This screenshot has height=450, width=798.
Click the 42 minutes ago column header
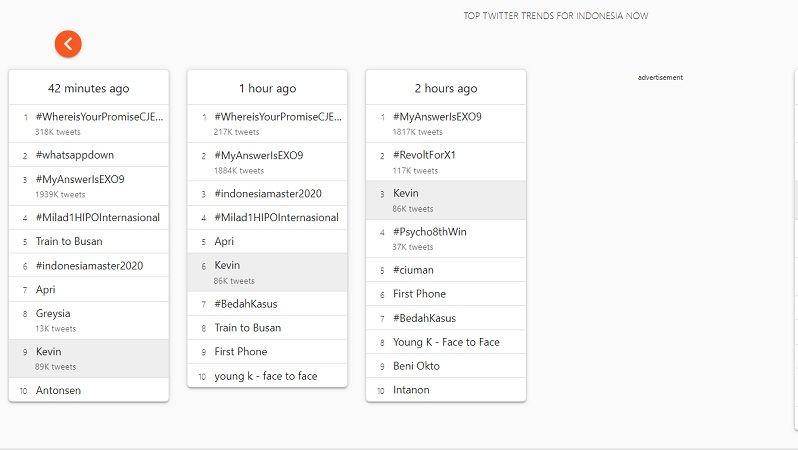coord(89,88)
